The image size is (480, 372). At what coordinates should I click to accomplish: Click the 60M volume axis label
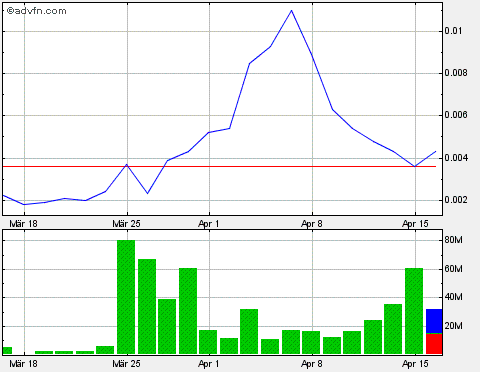(x=454, y=269)
